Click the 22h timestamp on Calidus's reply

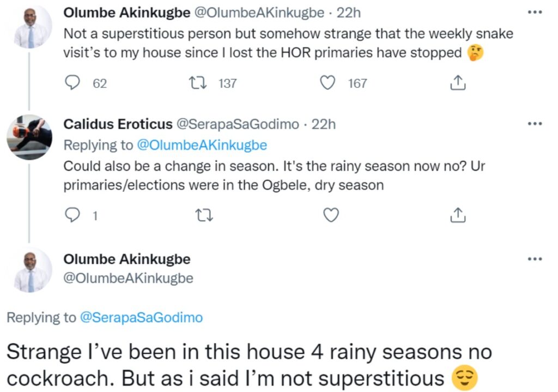point(324,124)
